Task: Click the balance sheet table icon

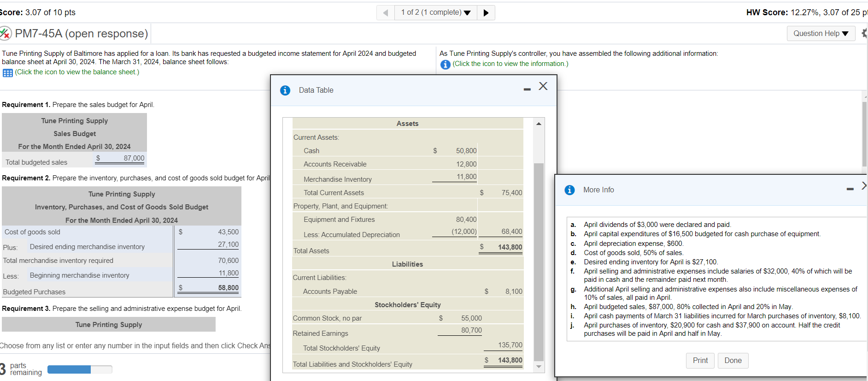Action: coord(7,73)
